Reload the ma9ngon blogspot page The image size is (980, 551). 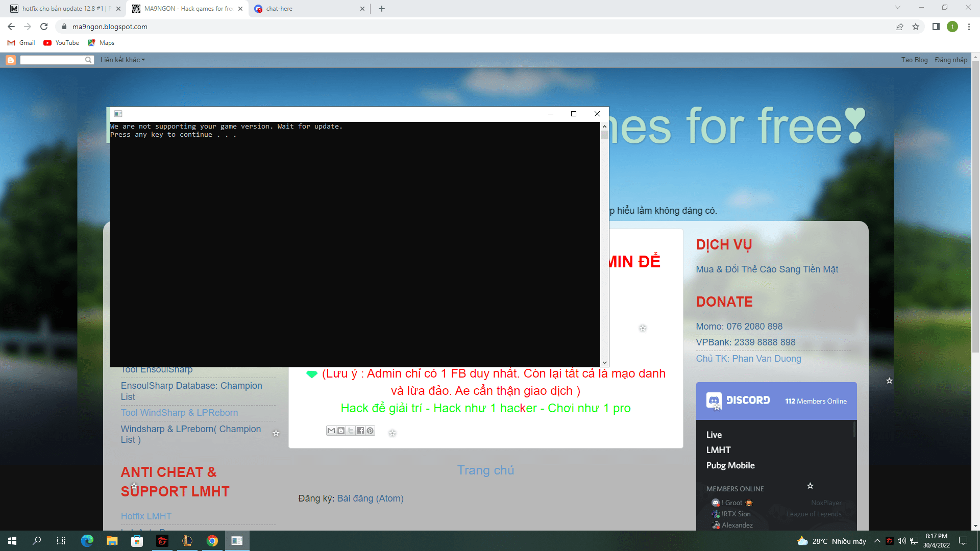coord(44,27)
